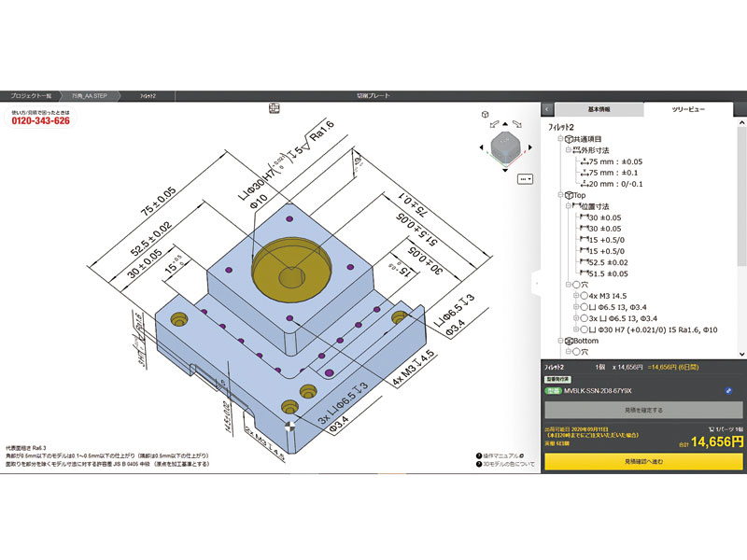Collapse the side panel with the left arrow
Viewport: 747px width, 560px height.
pyautogui.click(x=548, y=109)
